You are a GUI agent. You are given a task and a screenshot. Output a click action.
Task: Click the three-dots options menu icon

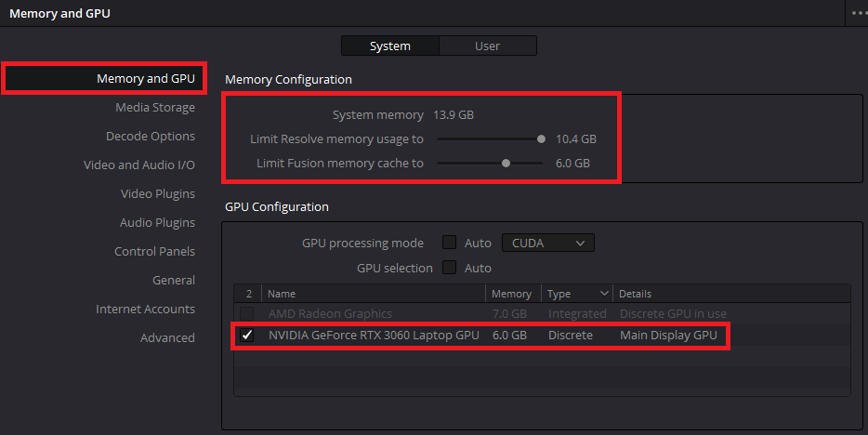(858, 13)
